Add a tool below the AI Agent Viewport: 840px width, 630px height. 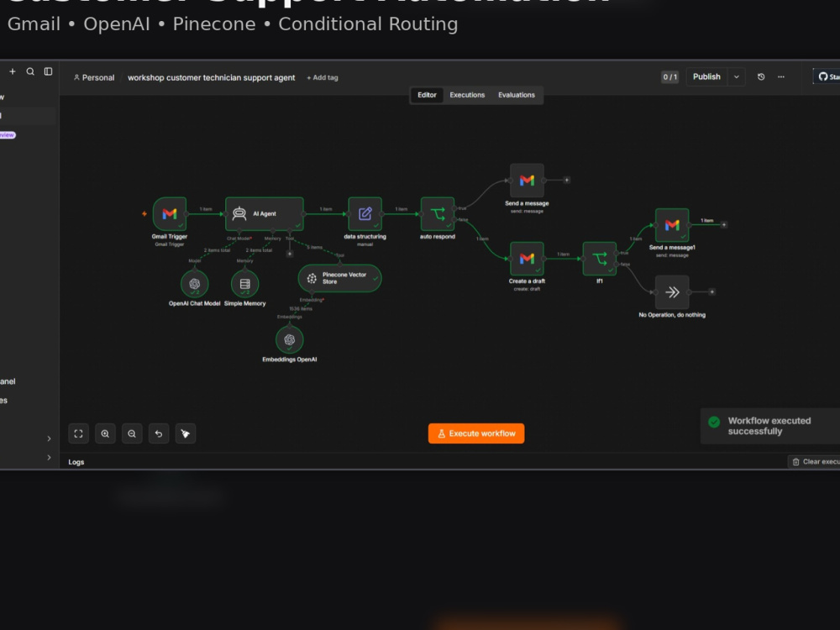[289, 254]
